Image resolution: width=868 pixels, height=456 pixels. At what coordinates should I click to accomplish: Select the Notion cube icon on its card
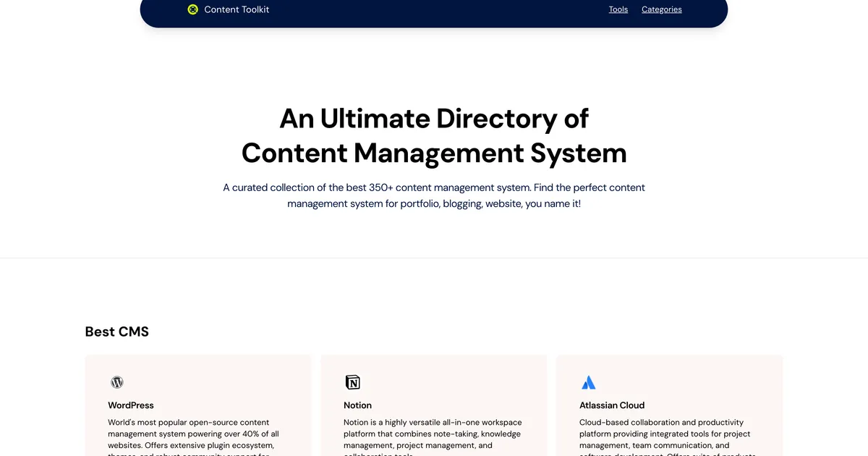(352, 381)
